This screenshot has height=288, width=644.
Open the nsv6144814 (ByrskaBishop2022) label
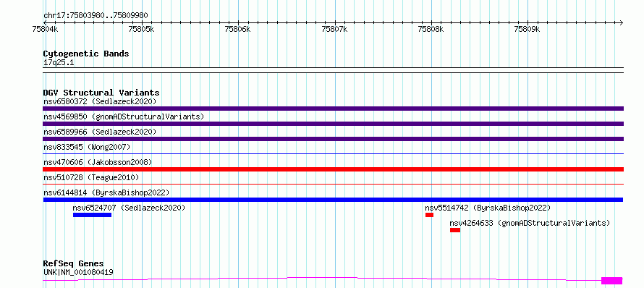tap(106, 192)
